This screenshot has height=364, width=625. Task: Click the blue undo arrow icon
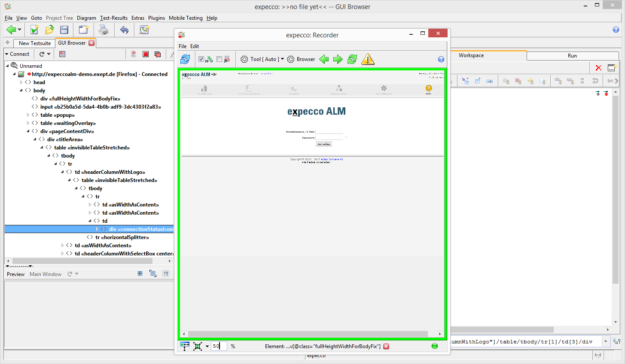[124, 30]
